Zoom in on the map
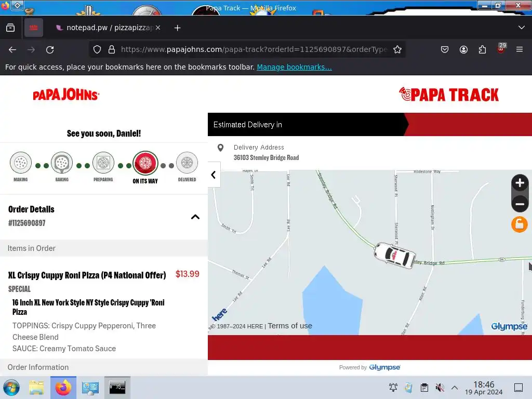This screenshot has height=399, width=532. click(x=520, y=183)
